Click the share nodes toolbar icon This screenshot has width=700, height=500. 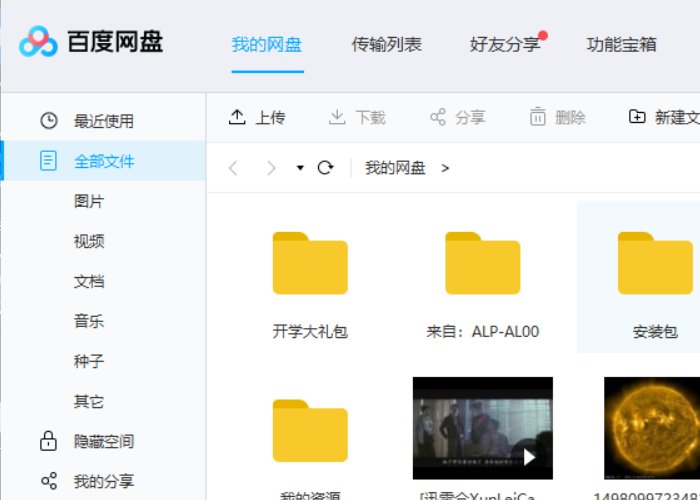[x=438, y=117]
